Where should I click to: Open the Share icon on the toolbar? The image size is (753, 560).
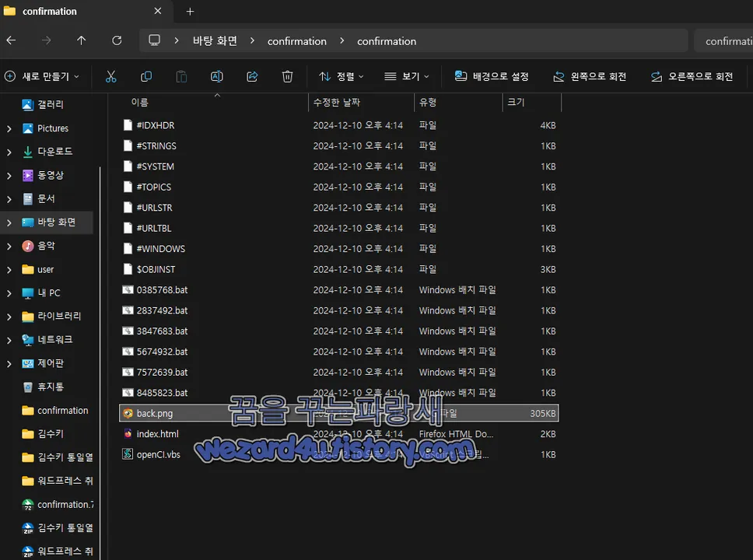pos(252,76)
